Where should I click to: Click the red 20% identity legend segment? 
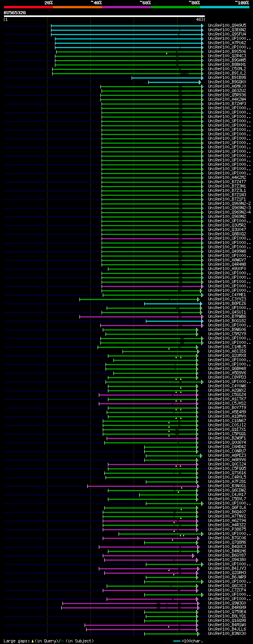(x=28, y=7)
